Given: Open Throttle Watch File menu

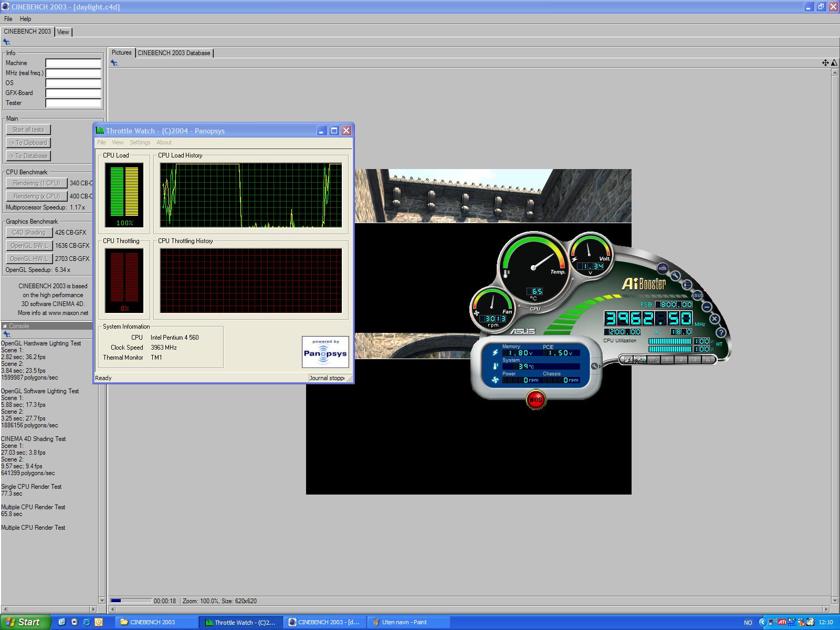Looking at the screenshot, I should 101,142.
